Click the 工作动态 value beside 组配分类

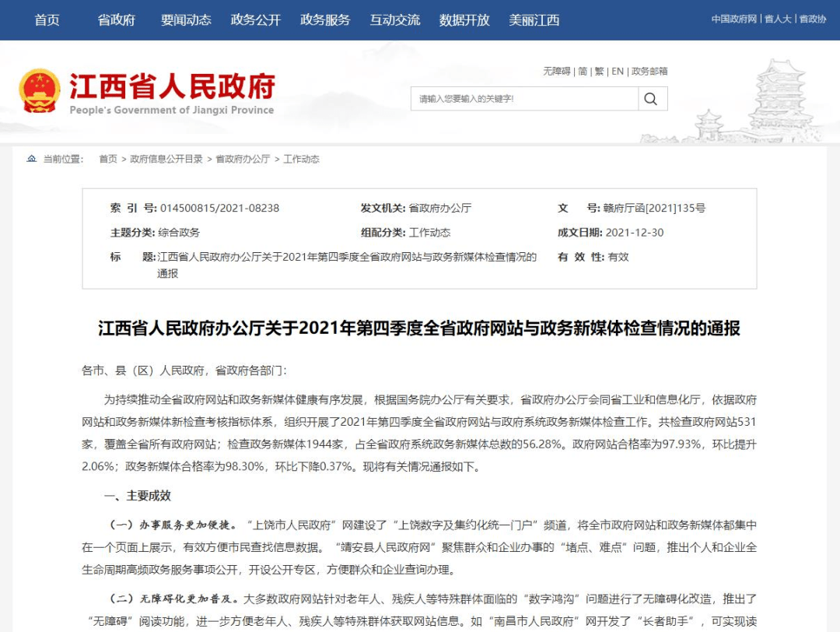click(429, 233)
